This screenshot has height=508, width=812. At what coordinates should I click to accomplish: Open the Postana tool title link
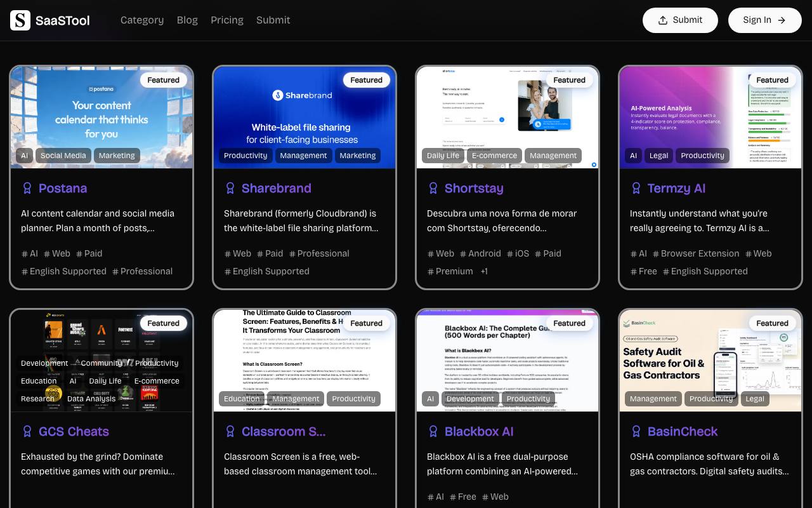[x=63, y=188]
